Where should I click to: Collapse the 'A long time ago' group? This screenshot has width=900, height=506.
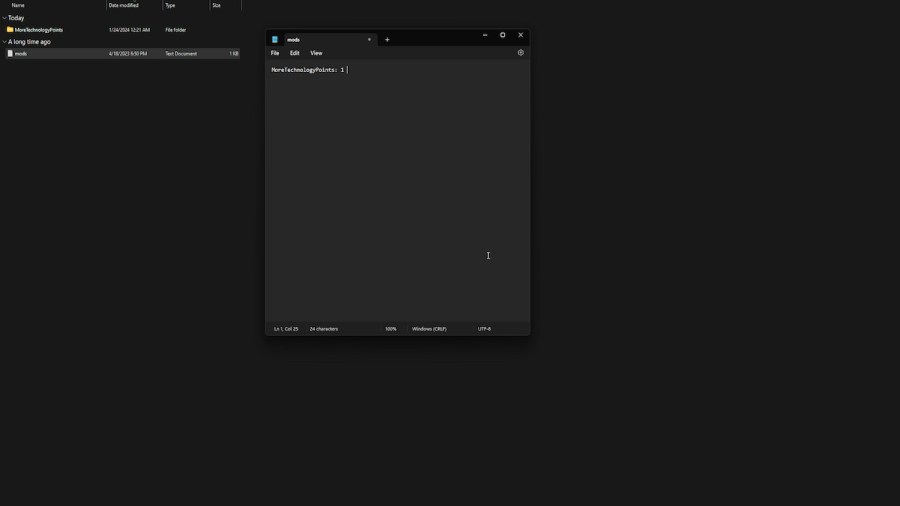[x=4, y=42]
